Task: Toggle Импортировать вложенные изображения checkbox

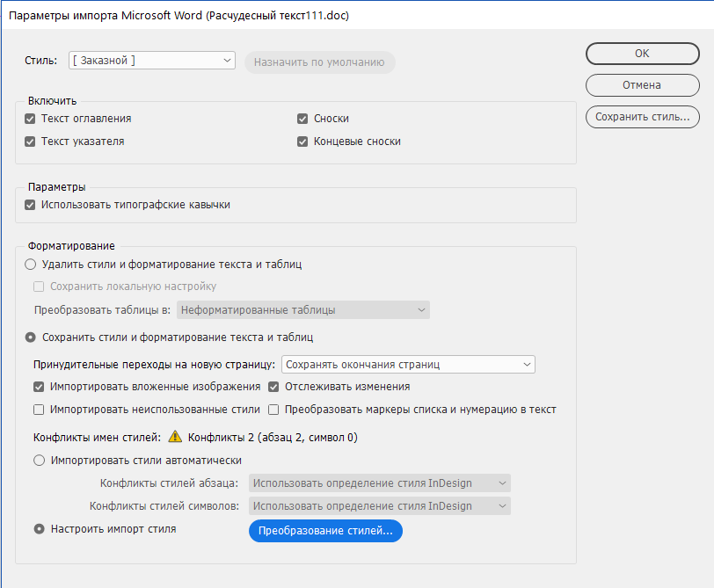Action: (x=39, y=387)
